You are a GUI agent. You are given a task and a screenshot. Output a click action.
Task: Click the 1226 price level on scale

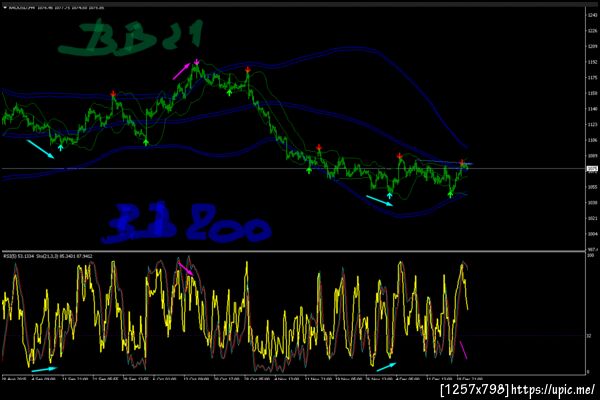coord(592,31)
